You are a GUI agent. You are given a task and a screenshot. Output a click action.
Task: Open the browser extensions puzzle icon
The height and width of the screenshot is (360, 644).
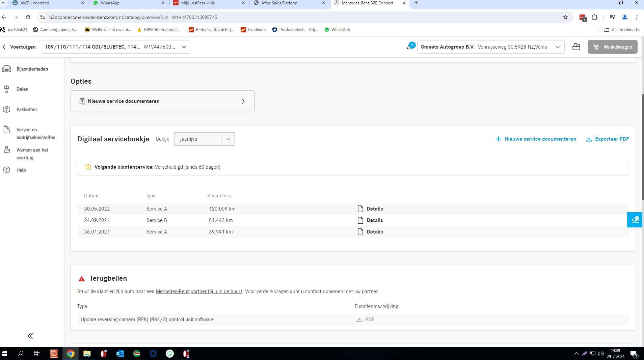pos(595,17)
